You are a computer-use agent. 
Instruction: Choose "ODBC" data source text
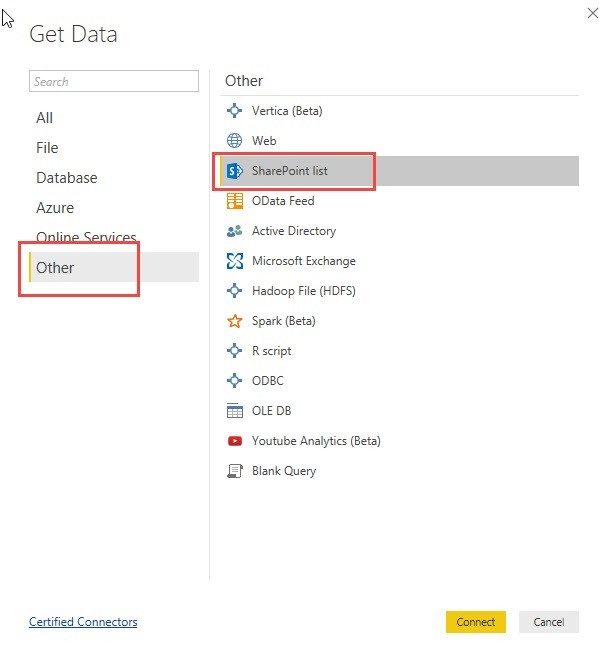point(268,381)
